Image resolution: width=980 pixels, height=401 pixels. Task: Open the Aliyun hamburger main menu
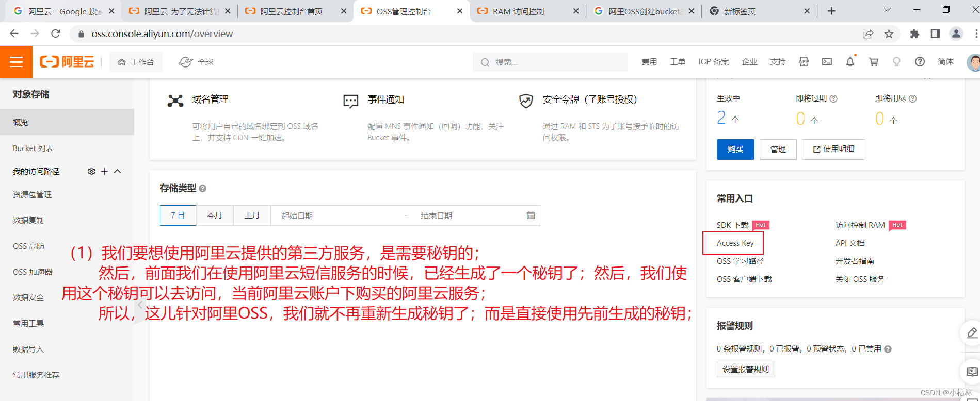[x=16, y=62]
